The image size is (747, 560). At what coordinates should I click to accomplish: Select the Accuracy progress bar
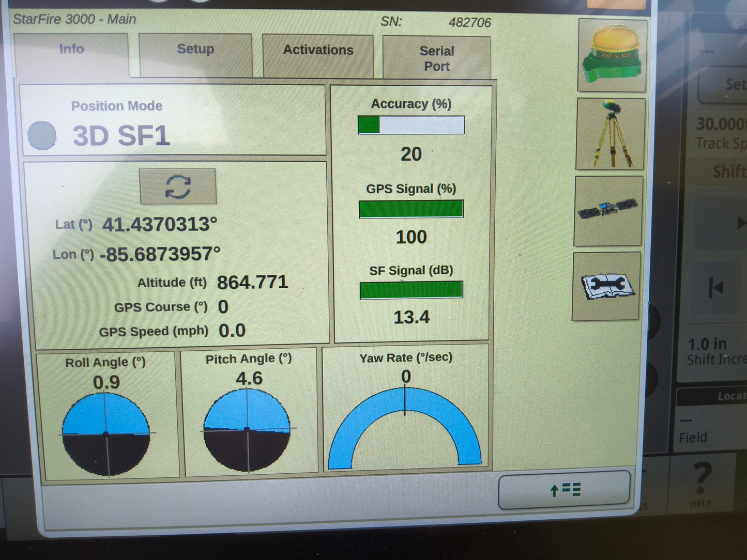pos(411,125)
